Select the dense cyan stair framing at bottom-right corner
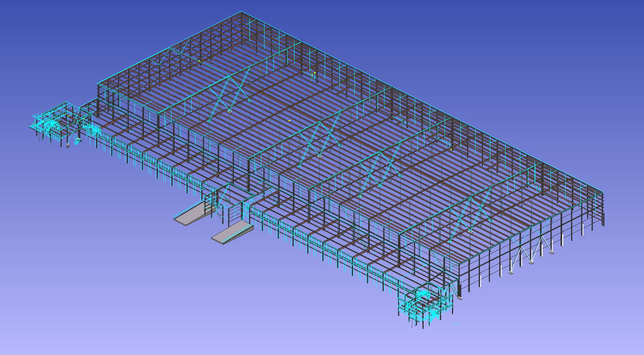Image resolution: width=644 pixels, height=355 pixels. tap(425, 304)
